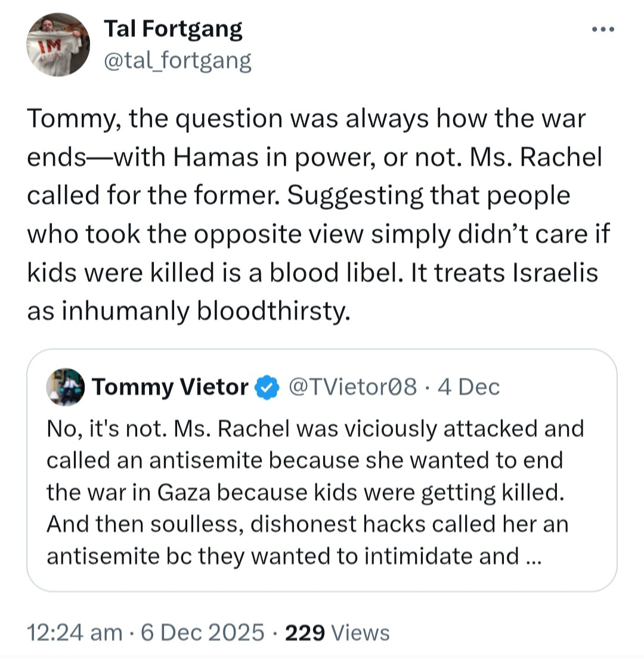Screen dimensions: 644x659
Task: Open Tommy Vietor's small profile avatar
Action: coord(65,387)
